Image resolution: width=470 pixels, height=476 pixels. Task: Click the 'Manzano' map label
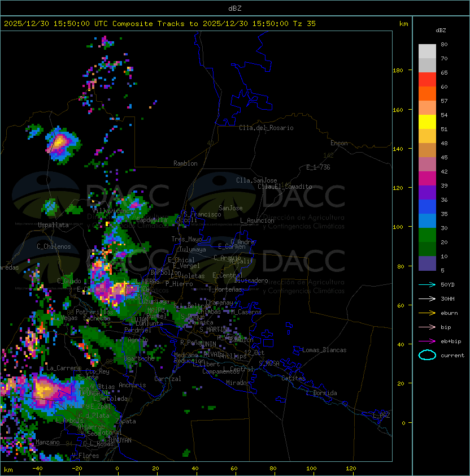tap(47, 442)
